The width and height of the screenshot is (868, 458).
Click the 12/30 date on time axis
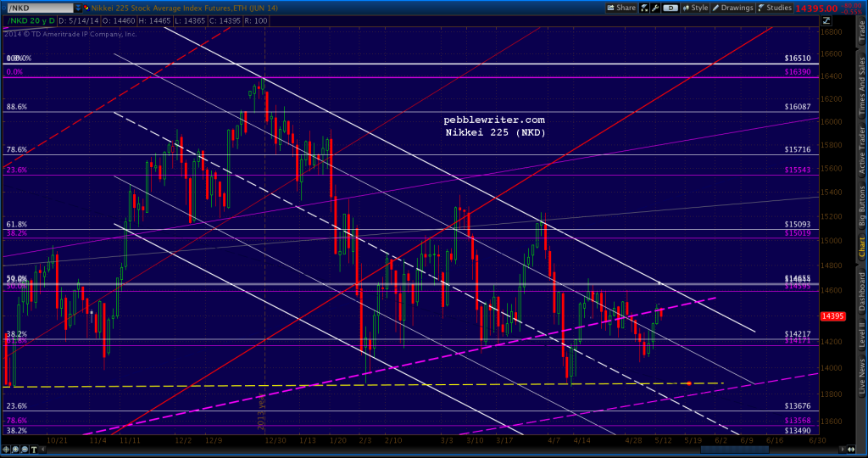coord(275,440)
